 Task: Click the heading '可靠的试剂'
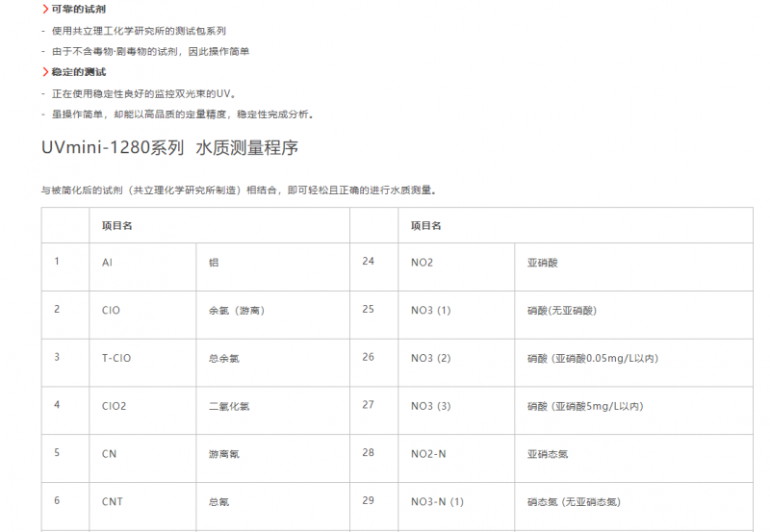[x=79, y=10]
